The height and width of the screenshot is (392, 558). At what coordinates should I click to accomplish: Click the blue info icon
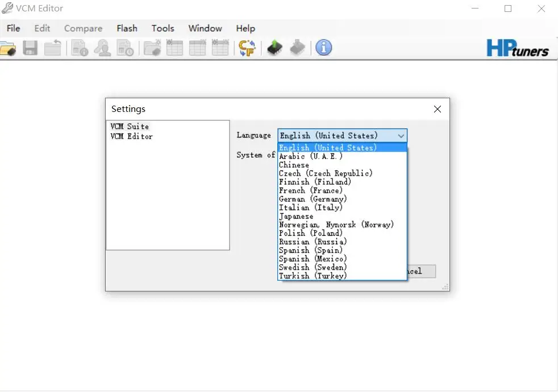[x=323, y=48]
